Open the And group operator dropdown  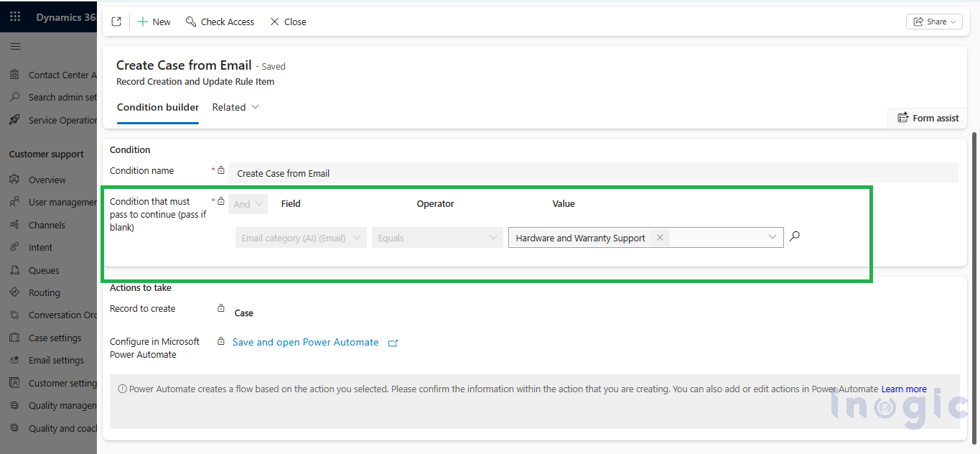248,204
